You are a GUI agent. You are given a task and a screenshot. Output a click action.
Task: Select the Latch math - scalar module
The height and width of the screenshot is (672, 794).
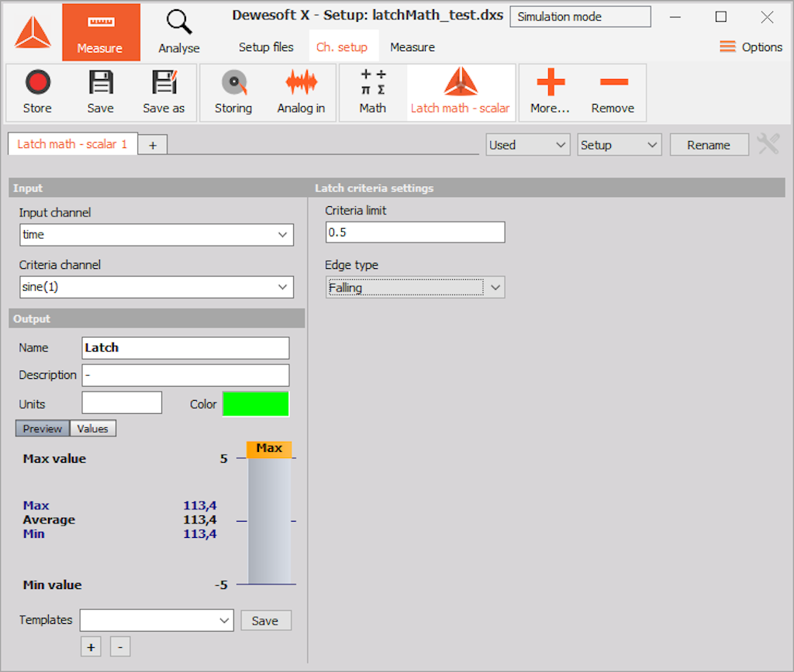click(461, 92)
